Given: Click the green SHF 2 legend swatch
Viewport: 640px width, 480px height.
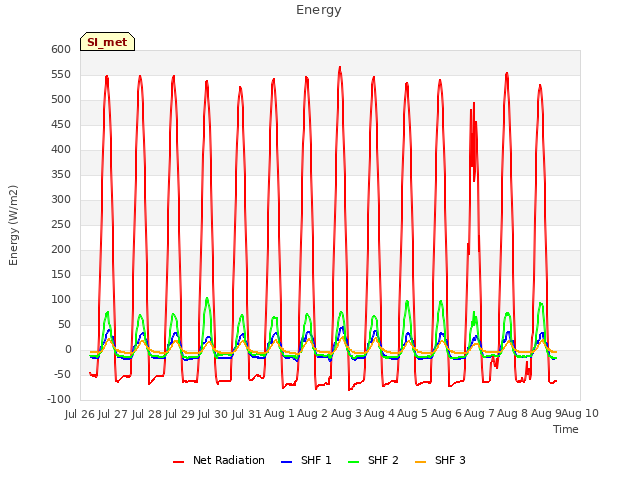Looking at the screenshot, I should [353, 462].
